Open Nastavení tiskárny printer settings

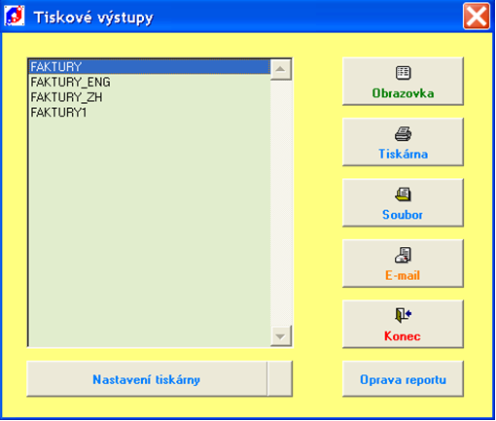pyautogui.click(x=147, y=379)
